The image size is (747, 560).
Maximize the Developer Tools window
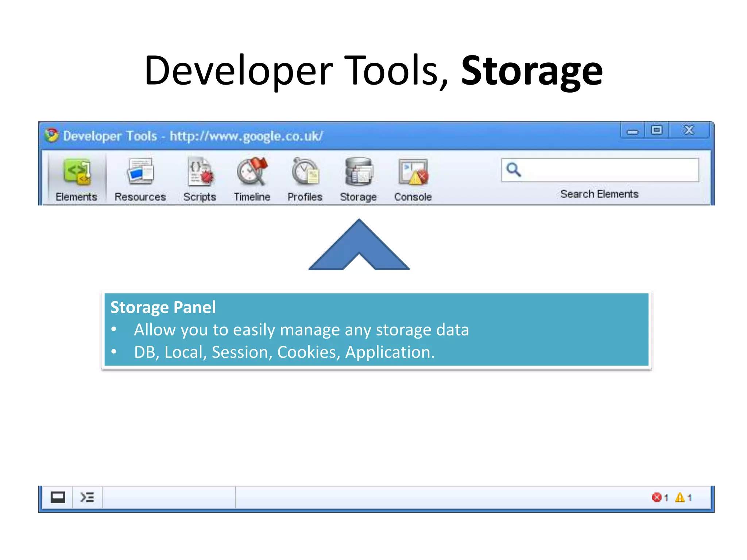(x=657, y=131)
